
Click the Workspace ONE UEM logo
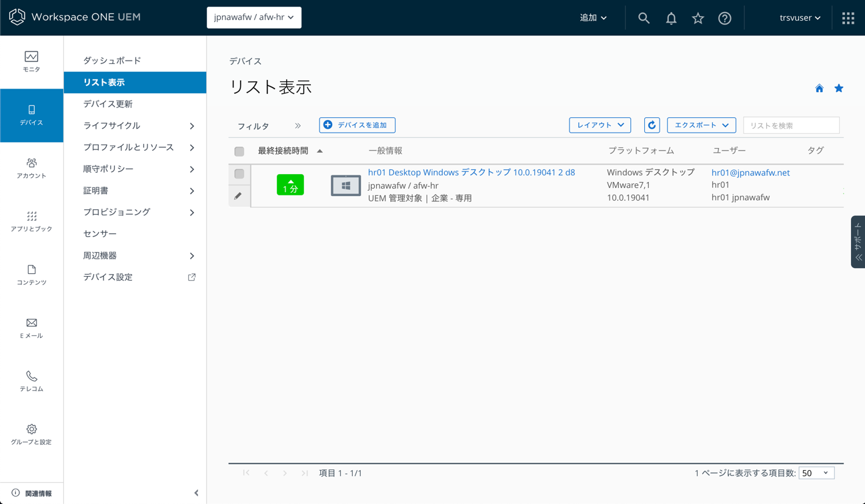pos(75,17)
